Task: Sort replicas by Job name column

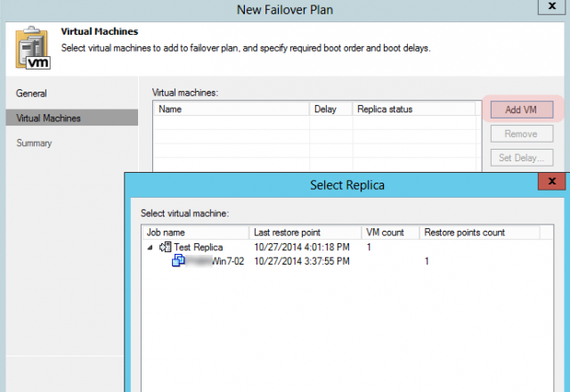Action: 195,233
